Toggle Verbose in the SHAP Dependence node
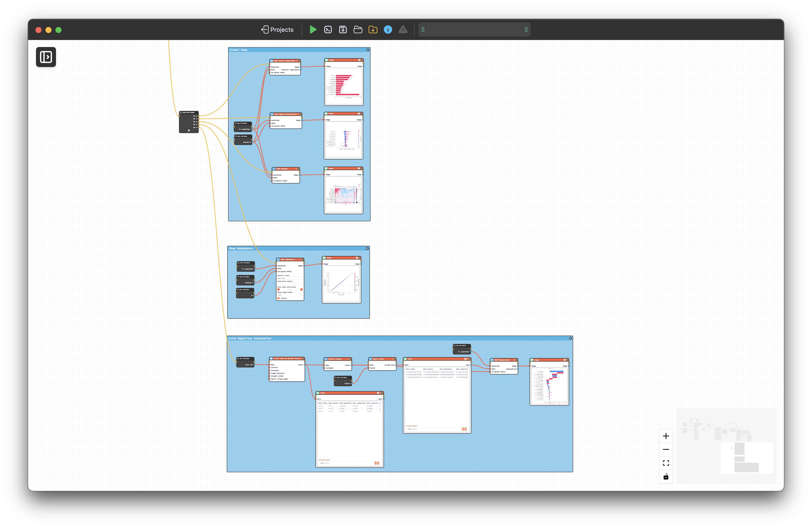812x528 pixels. (x=279, y=298)
